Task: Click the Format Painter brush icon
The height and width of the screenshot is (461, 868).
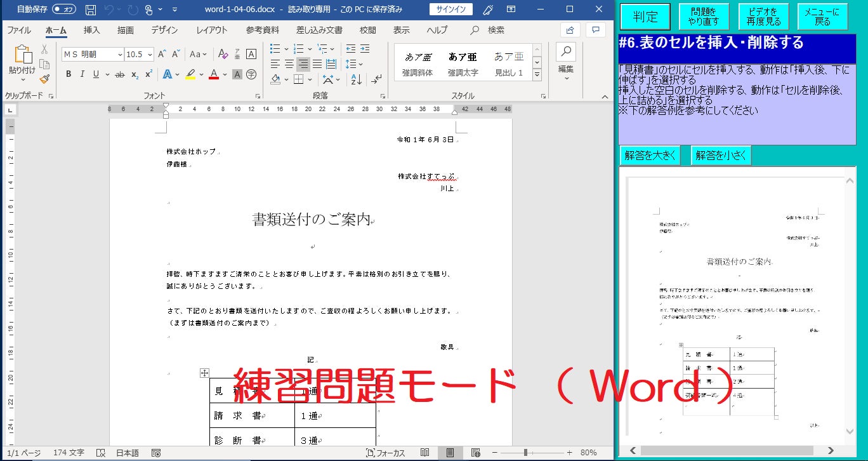Action: (x=44, y=79)
